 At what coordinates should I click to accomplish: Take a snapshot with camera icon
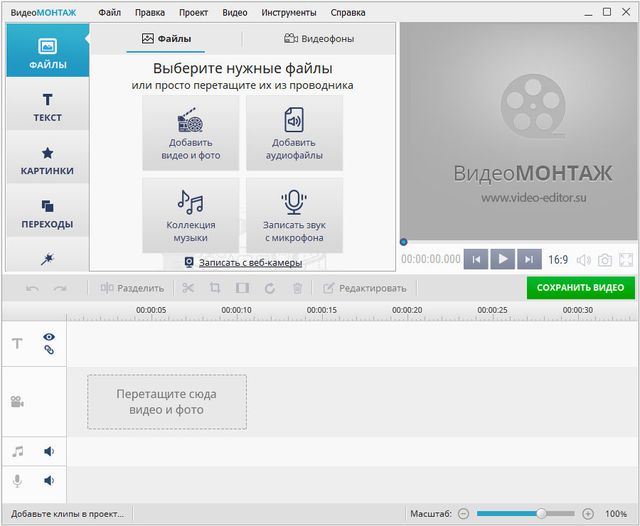[604, 260]
